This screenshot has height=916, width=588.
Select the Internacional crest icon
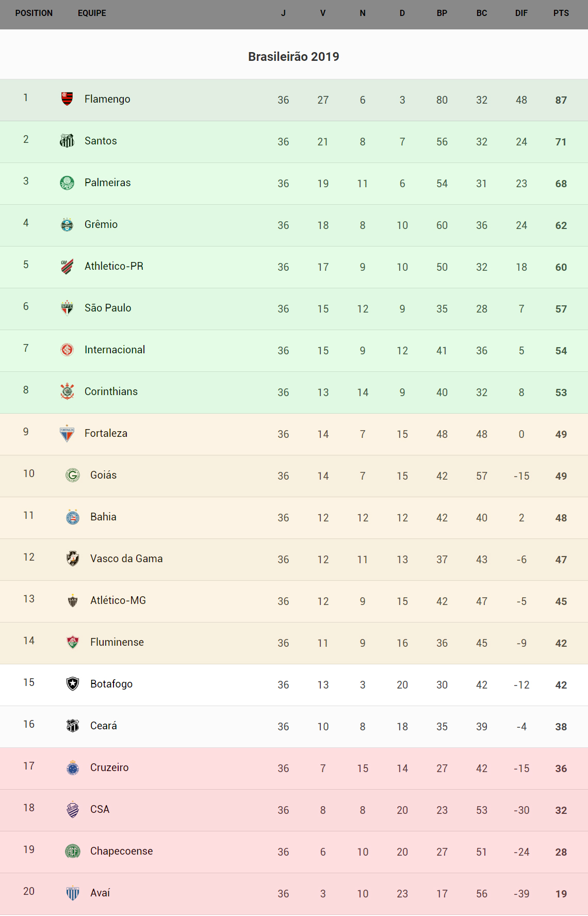point(67,350)
